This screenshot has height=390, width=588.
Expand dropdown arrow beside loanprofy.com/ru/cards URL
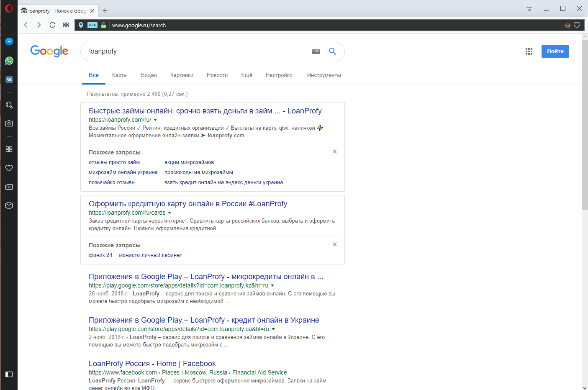click(x=169, y=213)
